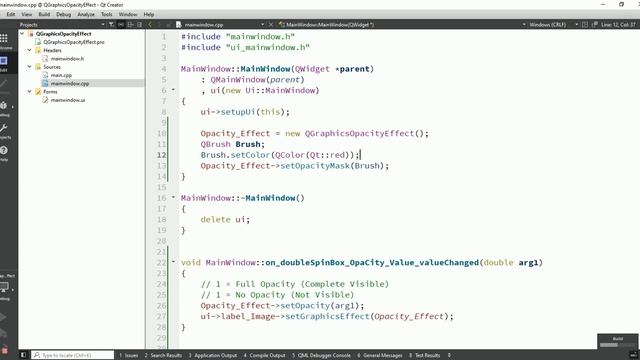
Task: Click the Build hammer button
Action: click(4, 350)
